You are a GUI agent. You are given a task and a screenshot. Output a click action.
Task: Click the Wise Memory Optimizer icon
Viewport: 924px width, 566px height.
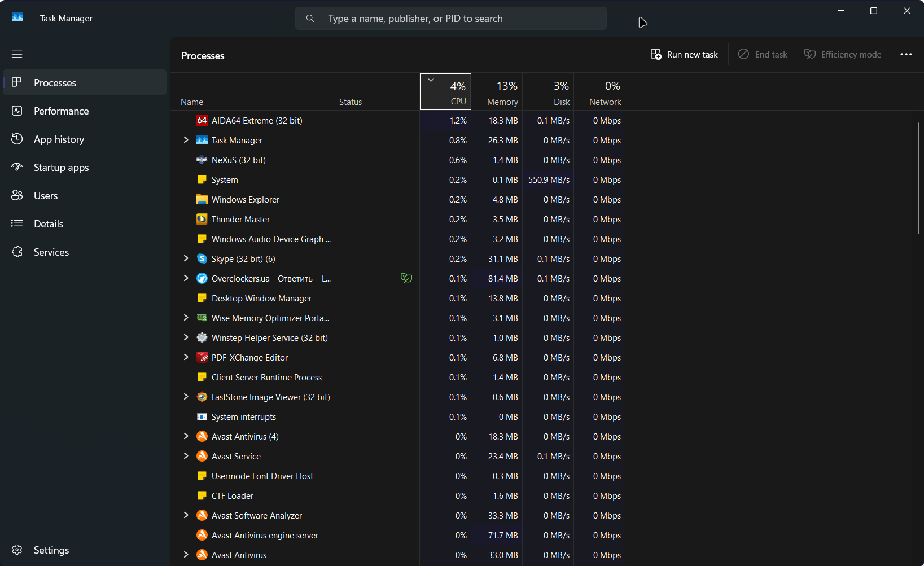point(202,318)
